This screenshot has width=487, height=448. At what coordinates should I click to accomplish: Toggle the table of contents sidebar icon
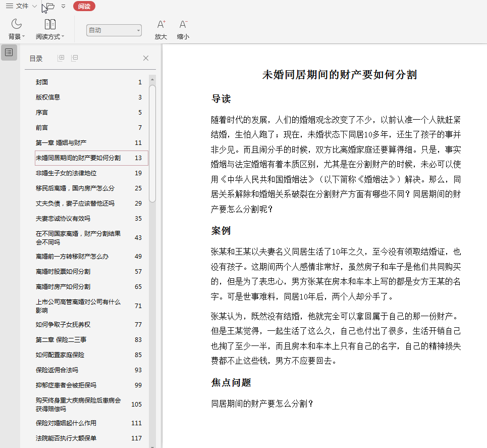(x=9, y=52)
